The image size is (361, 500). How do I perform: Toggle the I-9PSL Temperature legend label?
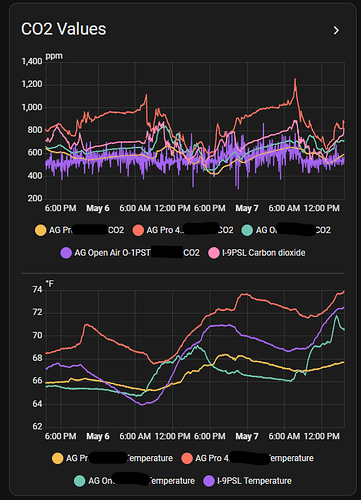(x=254, y=481)
